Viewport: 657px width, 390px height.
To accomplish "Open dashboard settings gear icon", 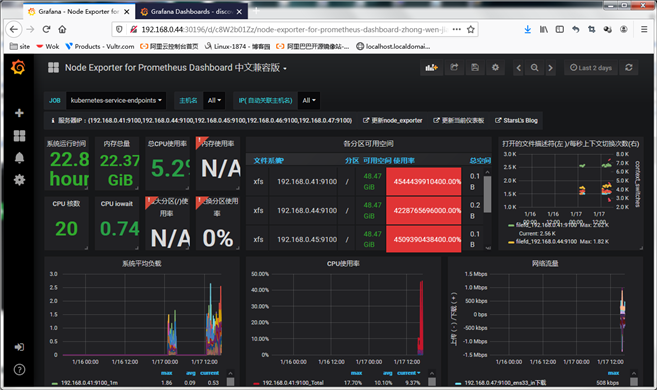I will click(x=495, y=67).
